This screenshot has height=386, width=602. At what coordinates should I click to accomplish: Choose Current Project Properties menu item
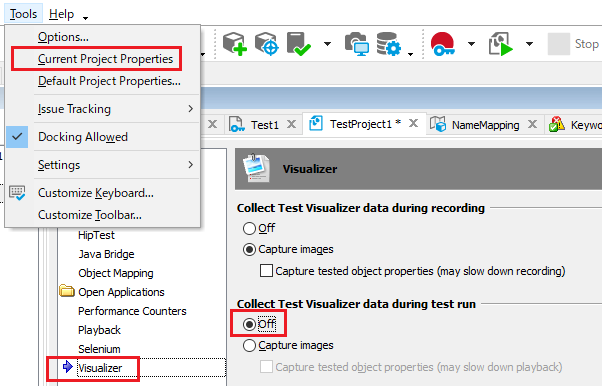(x=106, y=59)
